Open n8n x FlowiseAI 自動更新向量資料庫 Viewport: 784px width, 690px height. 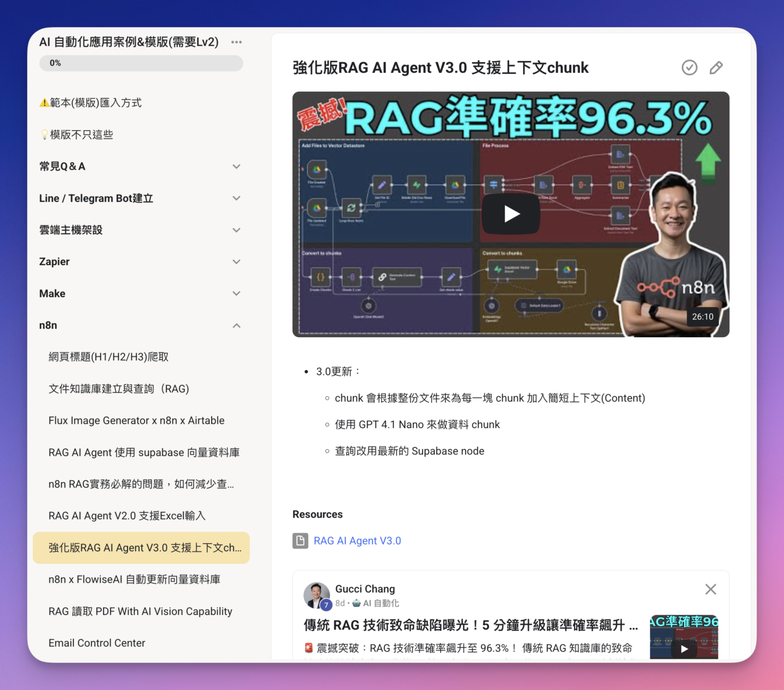[x=134, y=580]
